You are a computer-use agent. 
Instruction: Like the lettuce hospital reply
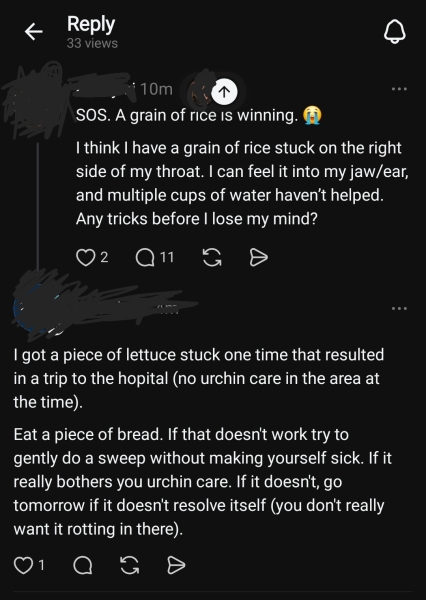tap(23, 565)
